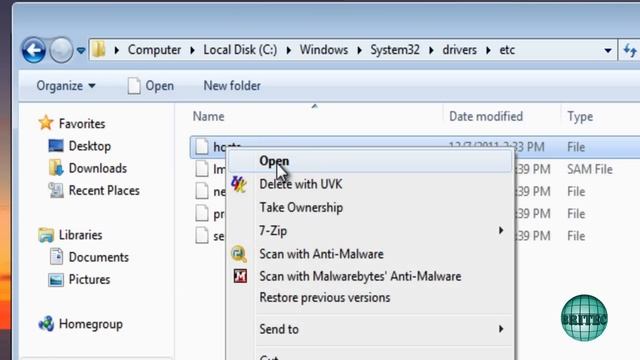
Task: Sort files by Date modified column
Action: coord(486,116)
